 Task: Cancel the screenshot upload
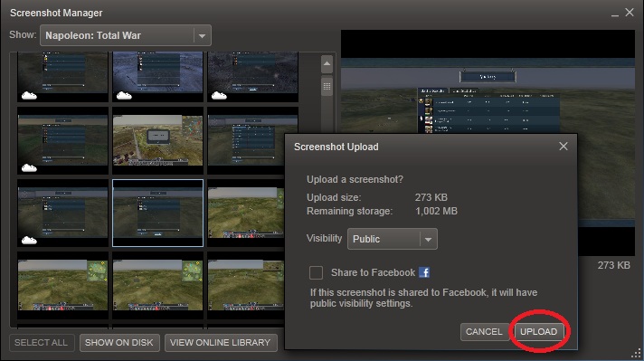pos(484,331)
